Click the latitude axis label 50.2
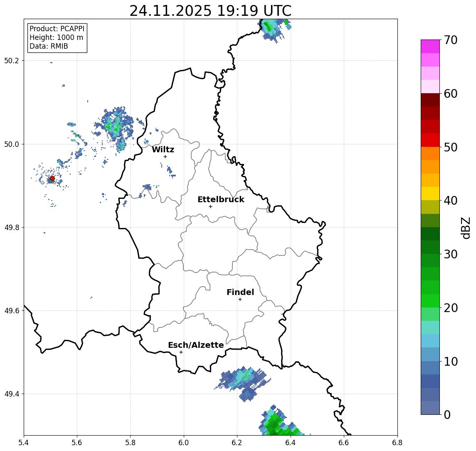The width and height of the screenshot is (476, 451). tap(11, 60)
